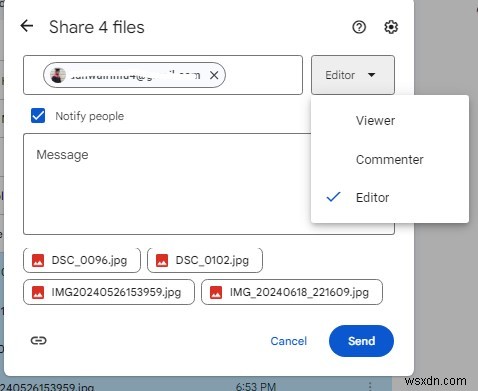
Task: Click the IMG_20240618_221609.jpg file chip
Action: point(292,292)
